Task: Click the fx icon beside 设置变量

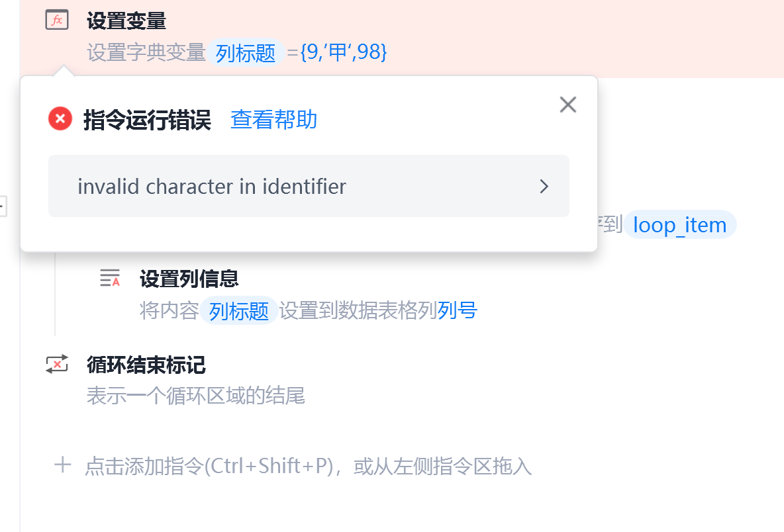Action: (57, 21)
